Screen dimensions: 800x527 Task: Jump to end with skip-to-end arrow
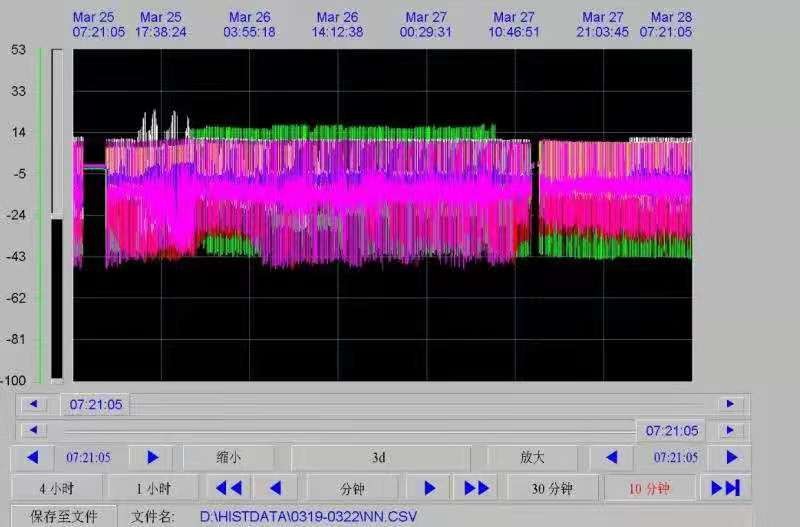coord(725,488)
